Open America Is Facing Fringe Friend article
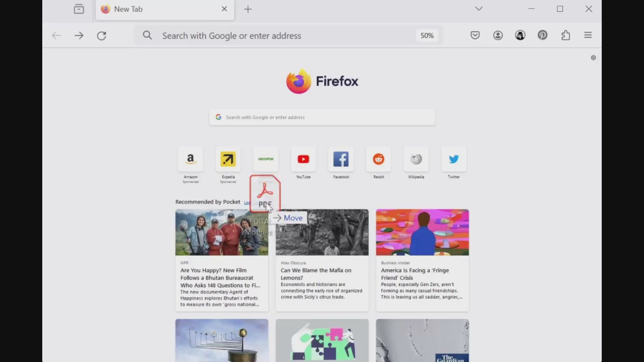Image resolution: width=644 pixels, height=362 pixels. pyautogui.click(x=415, y=274)
